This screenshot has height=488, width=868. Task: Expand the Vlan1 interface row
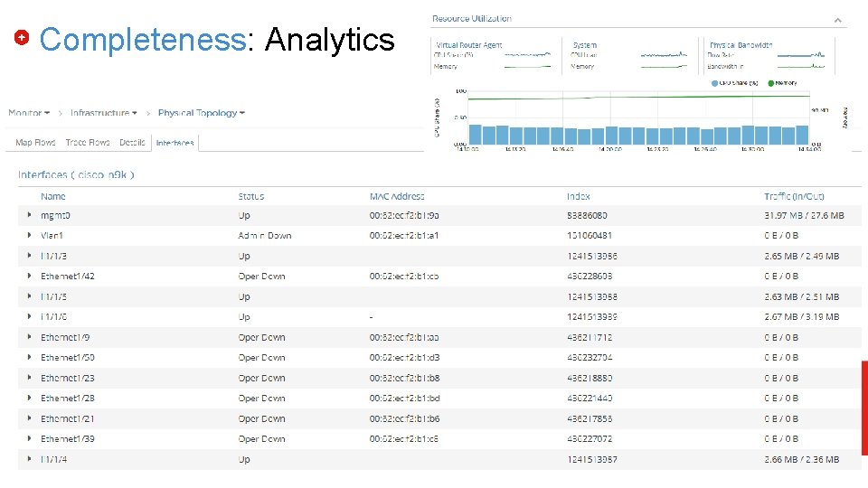pyautogui.click(x=29, y=235)
